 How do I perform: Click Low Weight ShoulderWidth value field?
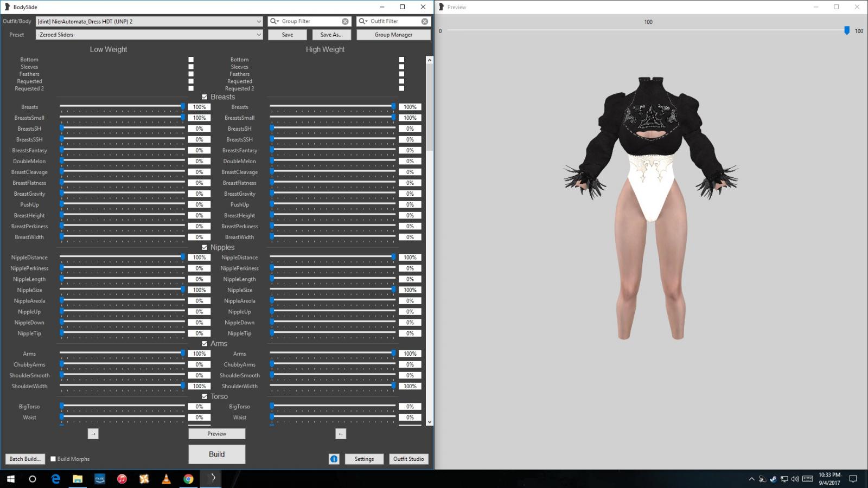pyautogui.click(x=200, y=386)
